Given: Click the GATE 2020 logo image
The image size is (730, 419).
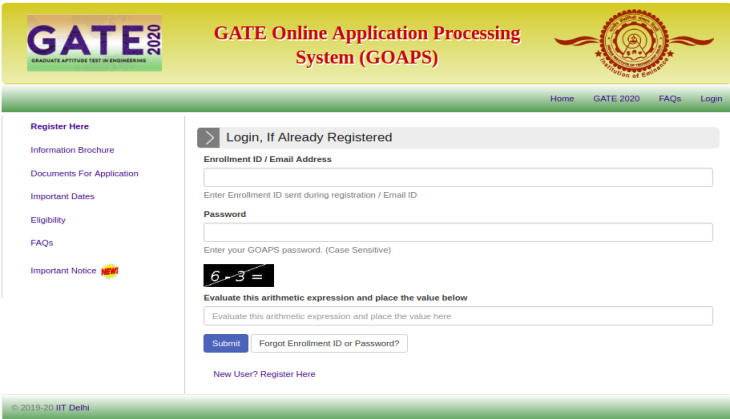Looking at the screenshot, I should pos(95,43).
